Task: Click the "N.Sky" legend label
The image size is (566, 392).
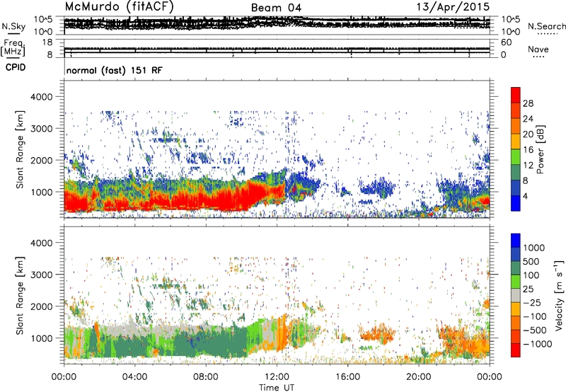Action: click(x=13, y=26)
